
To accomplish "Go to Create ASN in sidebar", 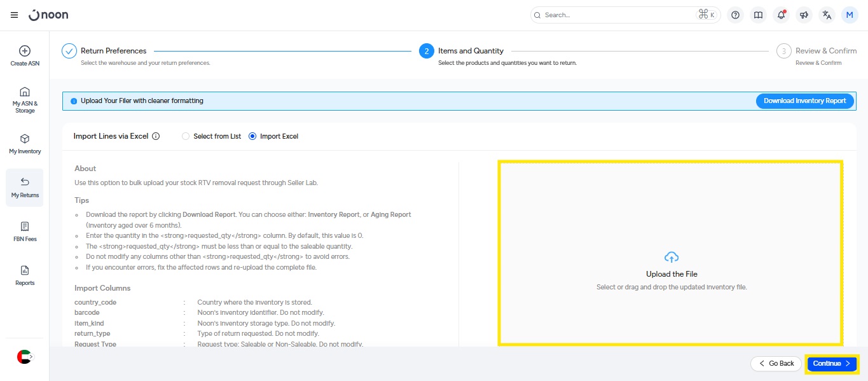I will (25, 56).
